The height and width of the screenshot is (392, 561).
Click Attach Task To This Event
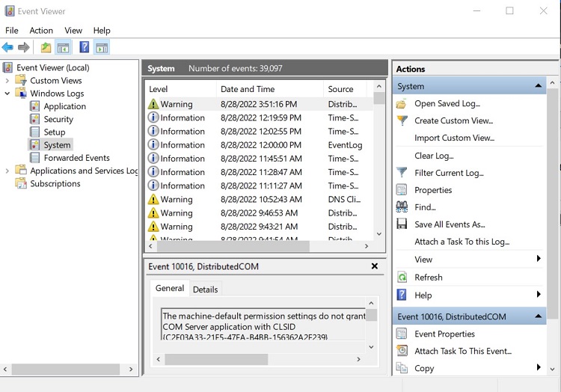tap(463, 351)
